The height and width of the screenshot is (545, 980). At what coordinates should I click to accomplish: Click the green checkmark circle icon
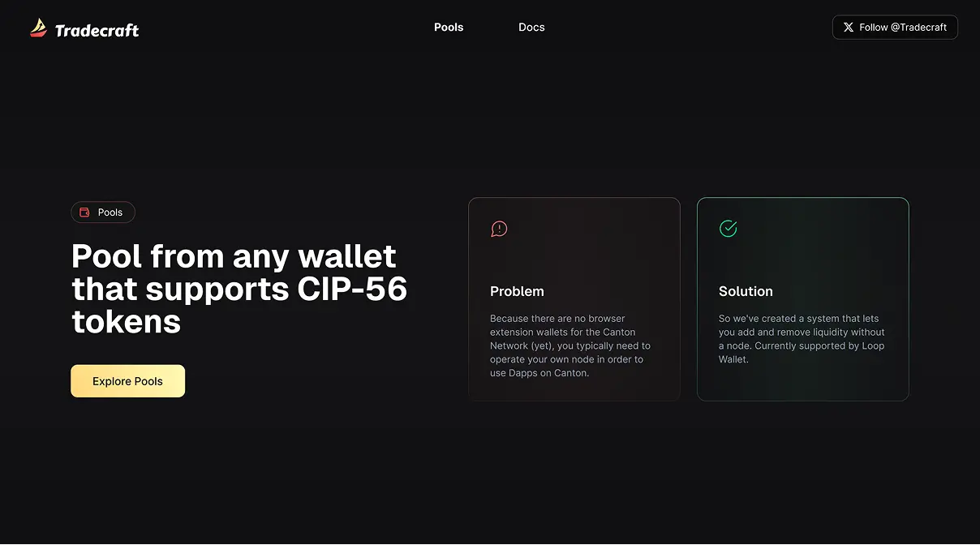point(728,229)
